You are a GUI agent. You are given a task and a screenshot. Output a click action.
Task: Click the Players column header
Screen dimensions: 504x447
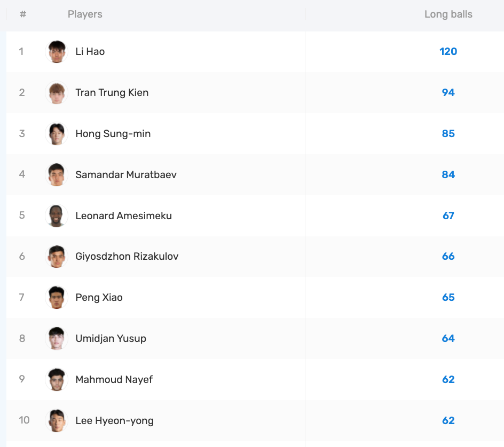pos(85,14)
